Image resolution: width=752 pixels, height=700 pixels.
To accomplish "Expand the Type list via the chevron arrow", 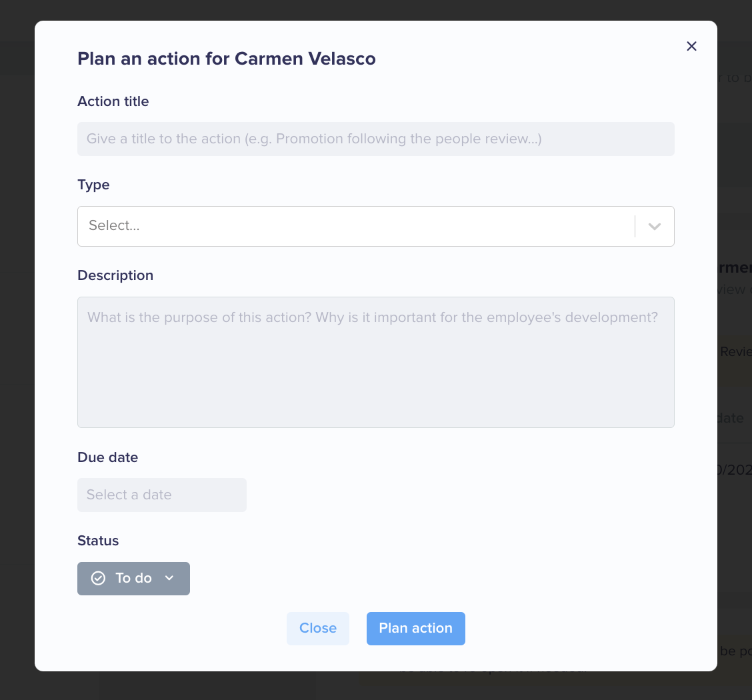I will [x=655, y=226].
